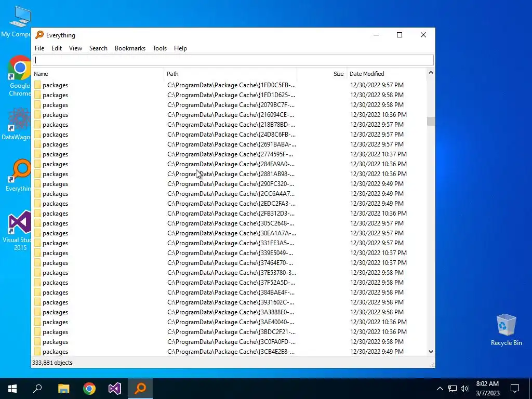Select folder icon of row with path {2FB312D3-
This screenshot has width=532, height=399.
click(x=37, y=213)
